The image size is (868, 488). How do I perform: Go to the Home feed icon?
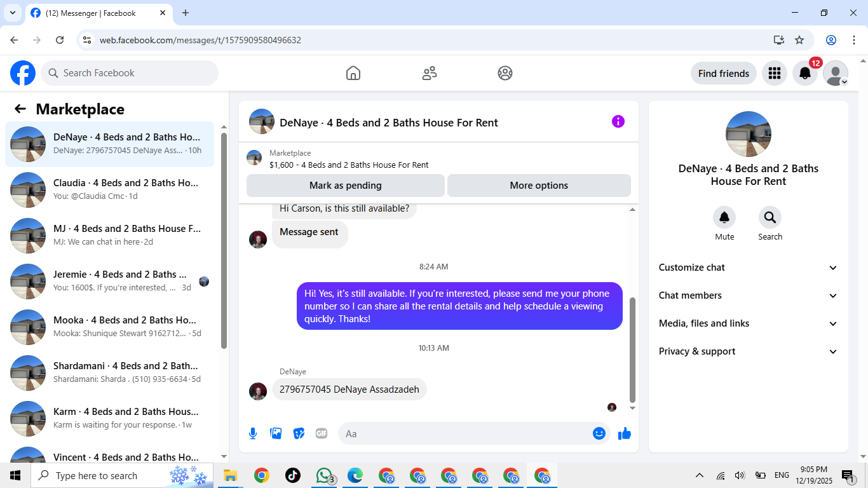[353, 73]
